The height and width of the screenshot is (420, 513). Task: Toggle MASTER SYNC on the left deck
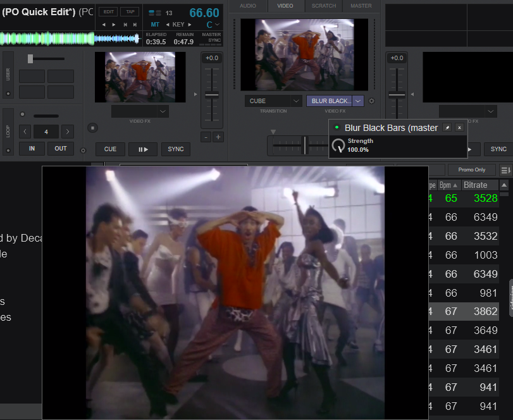(211, 37)
